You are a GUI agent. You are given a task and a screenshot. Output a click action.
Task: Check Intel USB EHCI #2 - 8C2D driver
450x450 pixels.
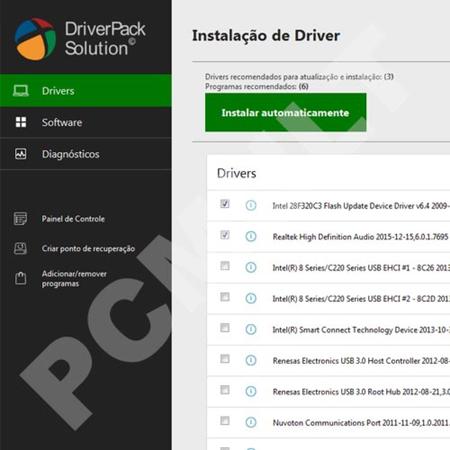point(225,297)
